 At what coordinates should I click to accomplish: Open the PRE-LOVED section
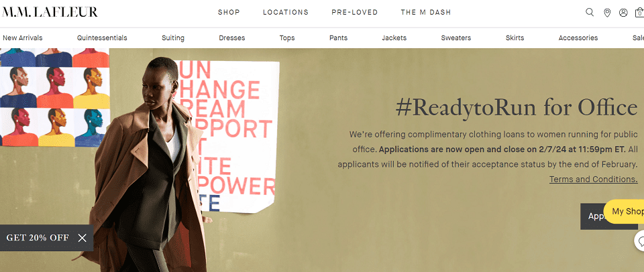(354, 12)
